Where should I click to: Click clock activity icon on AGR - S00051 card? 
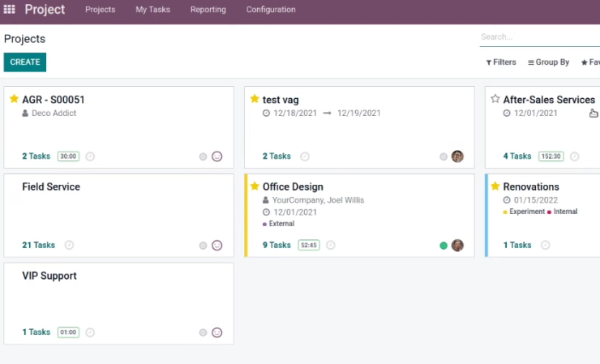(90, 156)
